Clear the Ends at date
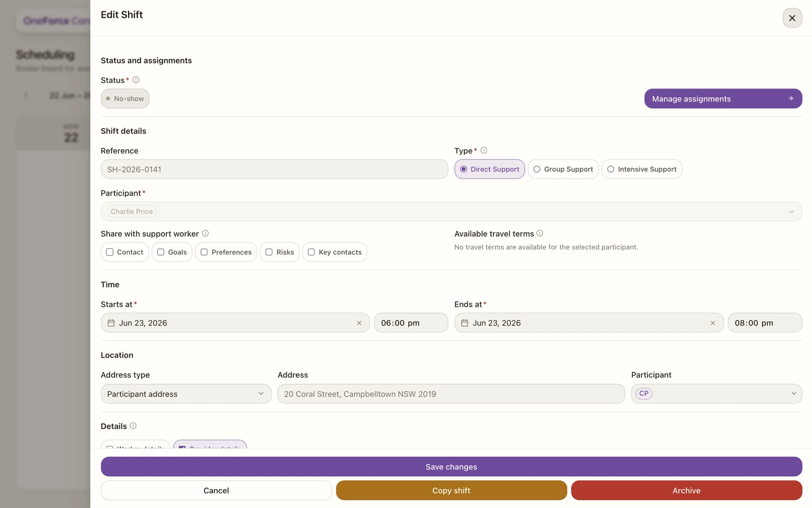Image resolution: width=812 pixels, height=508 pixels. tap(713, 323)
